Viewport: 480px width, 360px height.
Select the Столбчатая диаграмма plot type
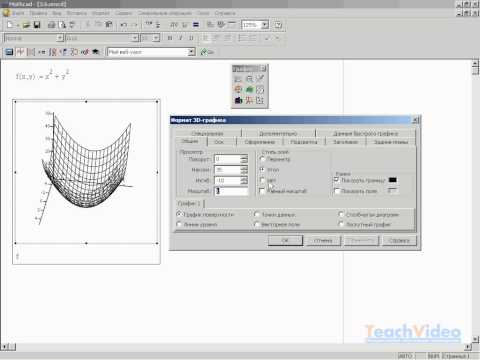pos(341,214)
